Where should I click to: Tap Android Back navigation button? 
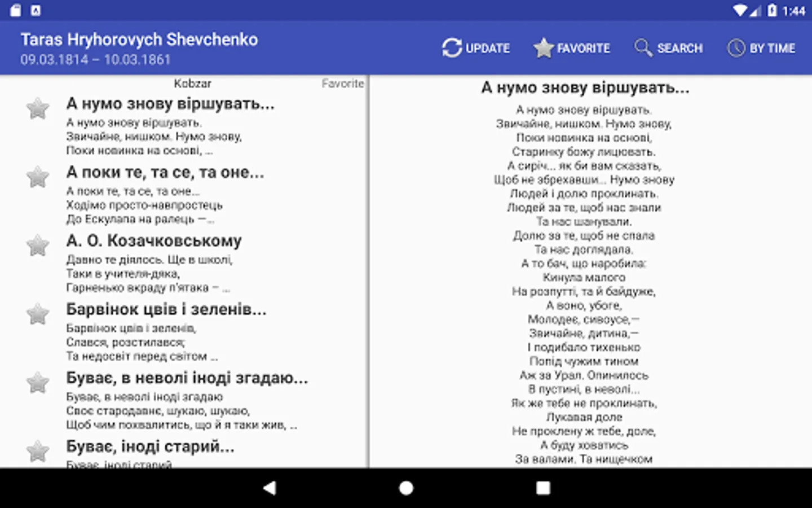tap(270, 488)
